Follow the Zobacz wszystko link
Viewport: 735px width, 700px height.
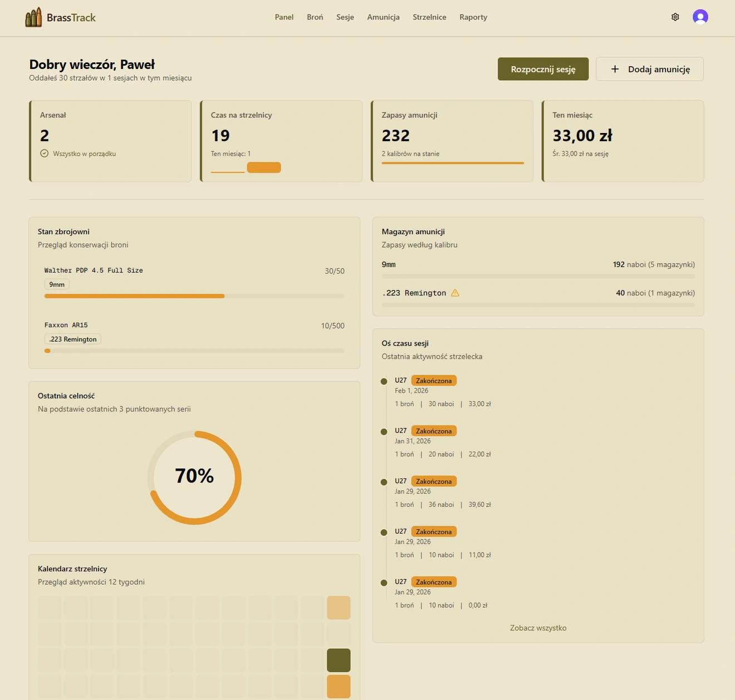coord(538,628)
